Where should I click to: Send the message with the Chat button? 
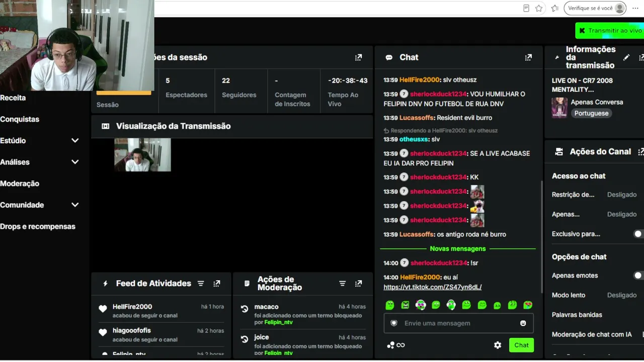521,345
